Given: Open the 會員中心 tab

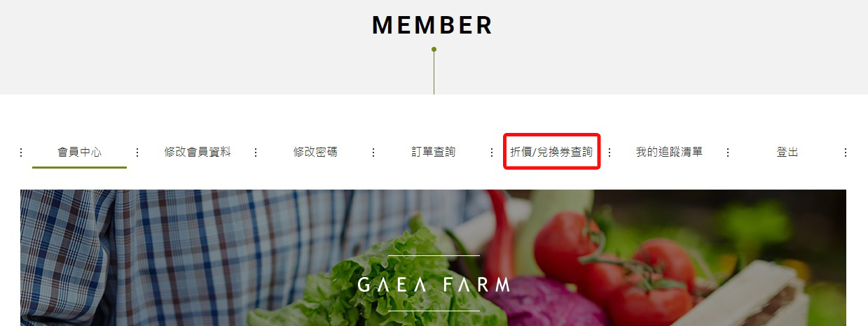Looking at the screenshot, I should [x=79, y=152].
